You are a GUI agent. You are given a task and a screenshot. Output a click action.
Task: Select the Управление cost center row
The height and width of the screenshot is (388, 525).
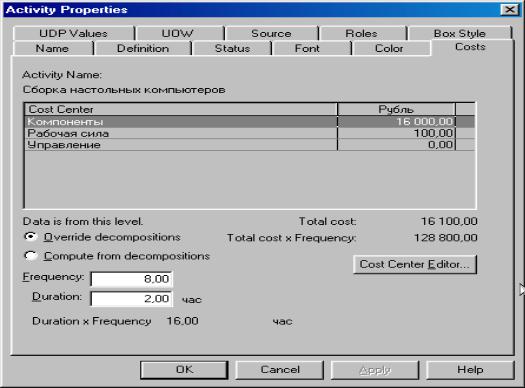pyautogui.click(x=249, y=145)
